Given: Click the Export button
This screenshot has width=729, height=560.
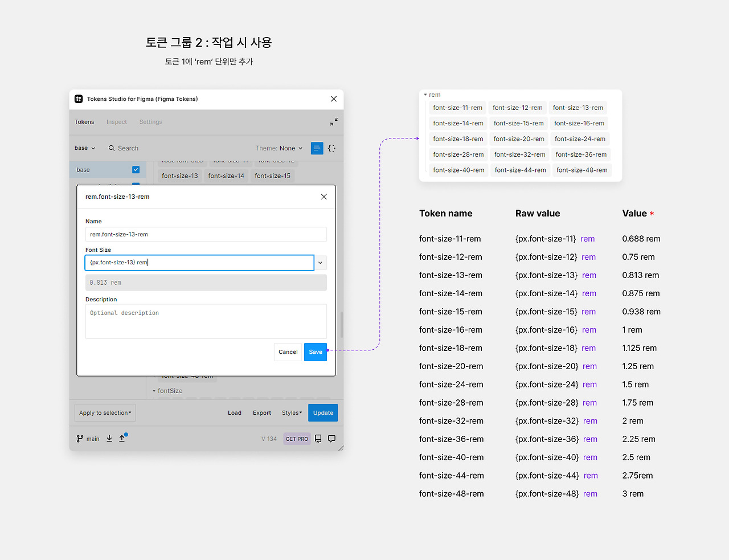Looking at the screenshot, I should point(262,413).
